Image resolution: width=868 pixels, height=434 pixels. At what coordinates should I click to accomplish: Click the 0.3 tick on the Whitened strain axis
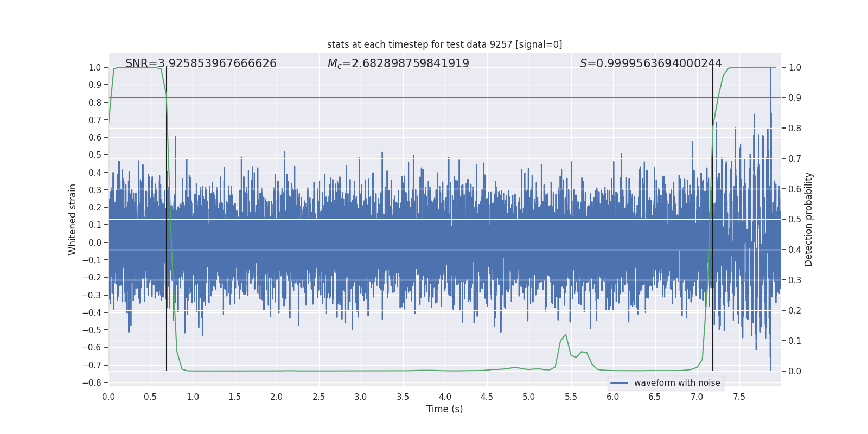[x=95, y=190]
